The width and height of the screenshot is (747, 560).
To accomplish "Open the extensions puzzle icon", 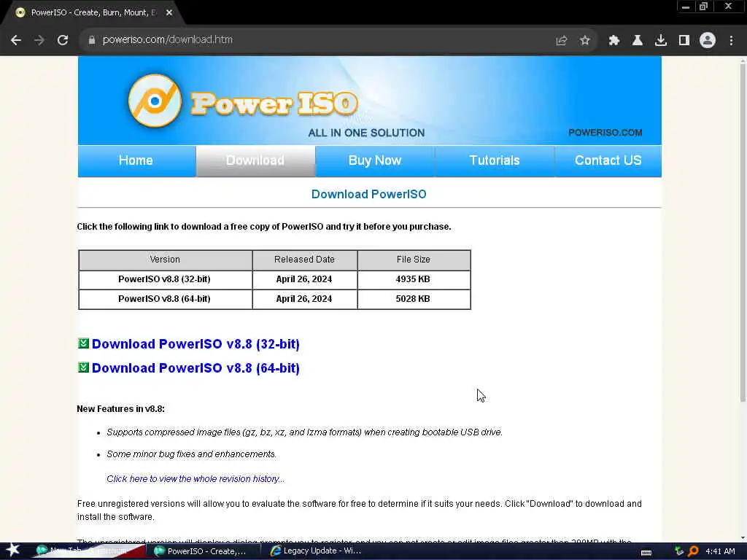I will tap(614, 41).
